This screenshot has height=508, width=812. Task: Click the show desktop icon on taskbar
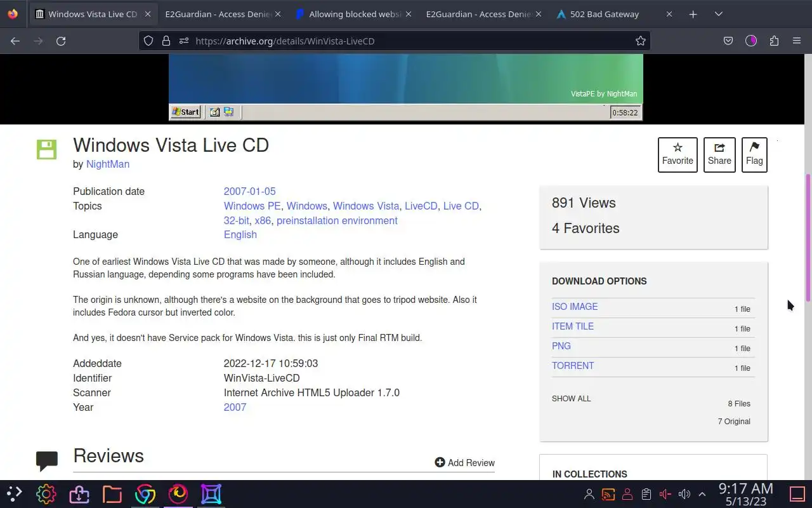(797, 493)
